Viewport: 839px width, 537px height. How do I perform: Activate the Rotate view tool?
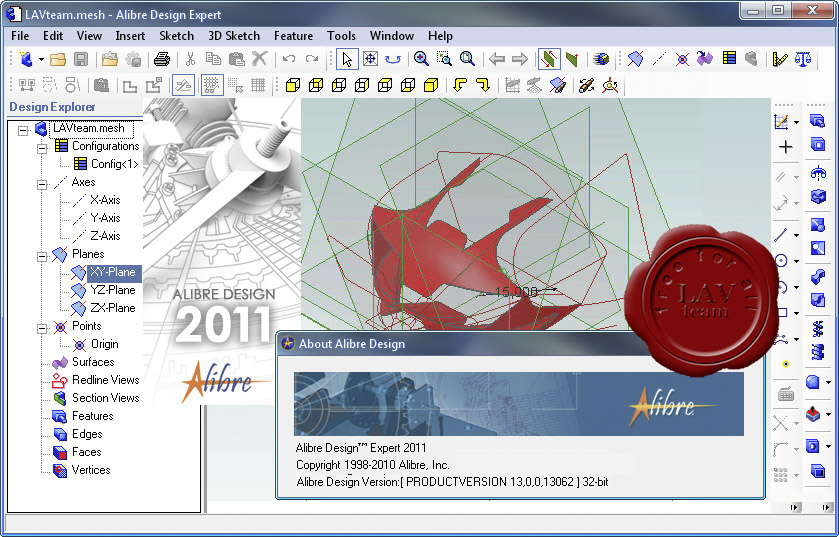tap(393, 59)
